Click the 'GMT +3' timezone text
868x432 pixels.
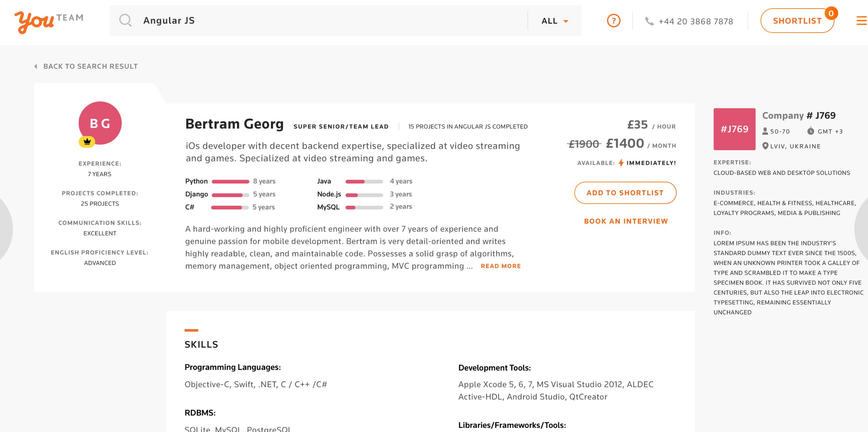coord(830,131)
